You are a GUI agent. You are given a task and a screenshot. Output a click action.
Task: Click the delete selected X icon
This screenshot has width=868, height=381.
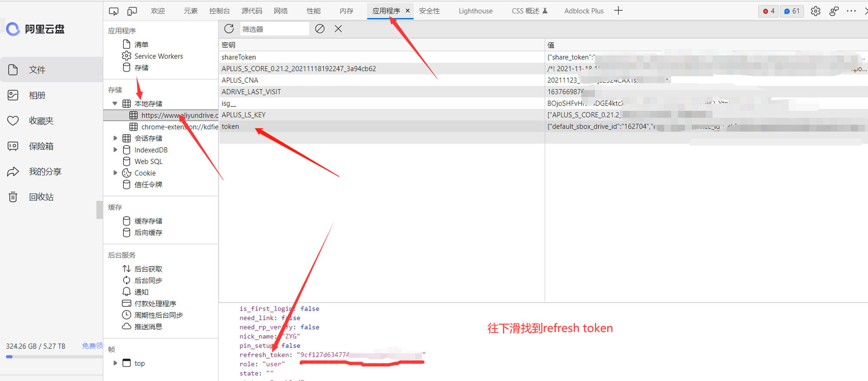(339, 29)
